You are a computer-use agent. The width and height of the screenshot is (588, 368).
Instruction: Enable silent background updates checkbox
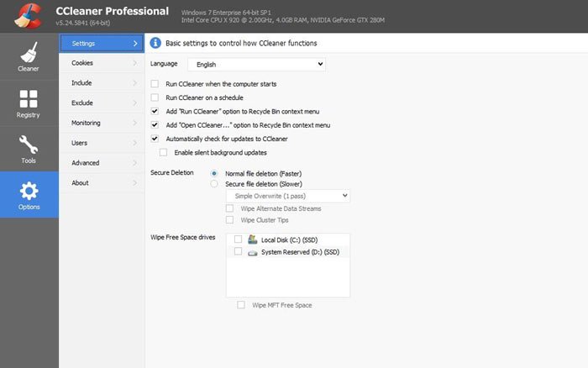click(x=163, y=152)
